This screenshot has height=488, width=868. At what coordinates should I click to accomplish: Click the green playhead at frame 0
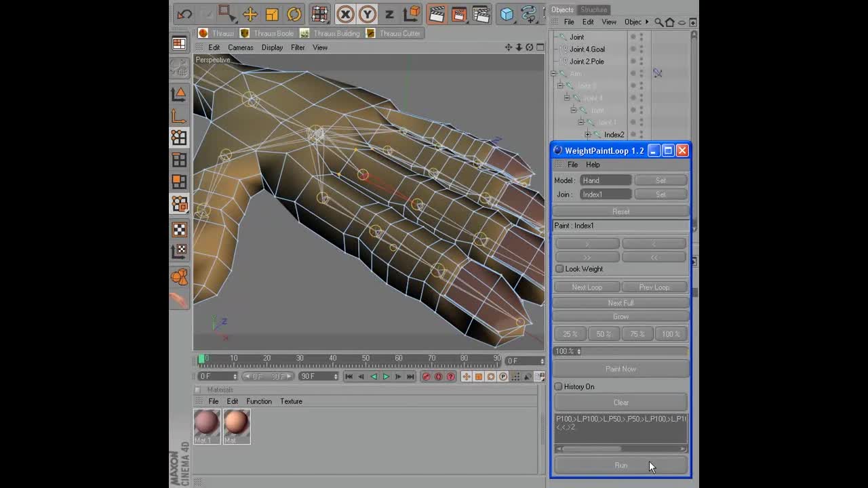201,359
